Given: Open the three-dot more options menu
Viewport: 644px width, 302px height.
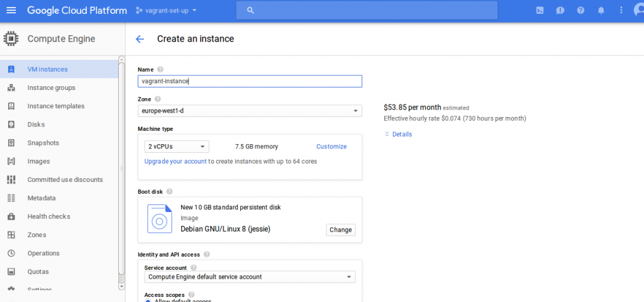Looking at the screenshot, I should (x=621, y=10).
